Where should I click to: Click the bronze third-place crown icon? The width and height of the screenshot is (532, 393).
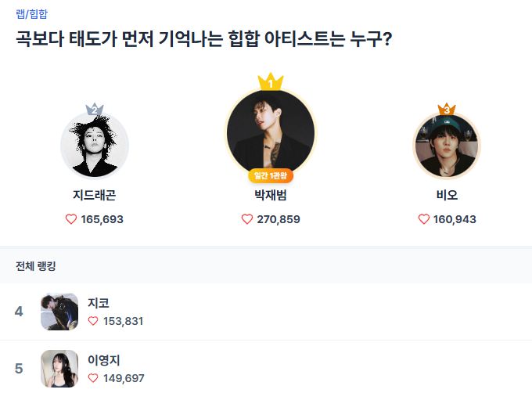[x=447, y=109]
